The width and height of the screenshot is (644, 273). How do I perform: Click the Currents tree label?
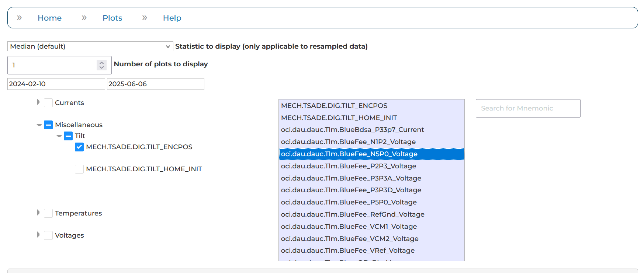point(69,103)
